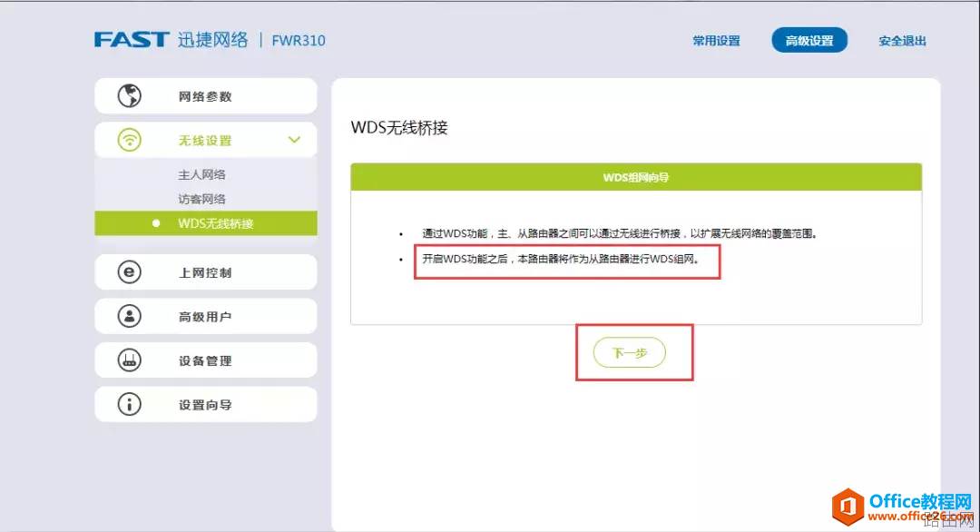Click the user icon beside 高级用户
The height and width of the screenshot is (532, 980).
tap(128, 315)
